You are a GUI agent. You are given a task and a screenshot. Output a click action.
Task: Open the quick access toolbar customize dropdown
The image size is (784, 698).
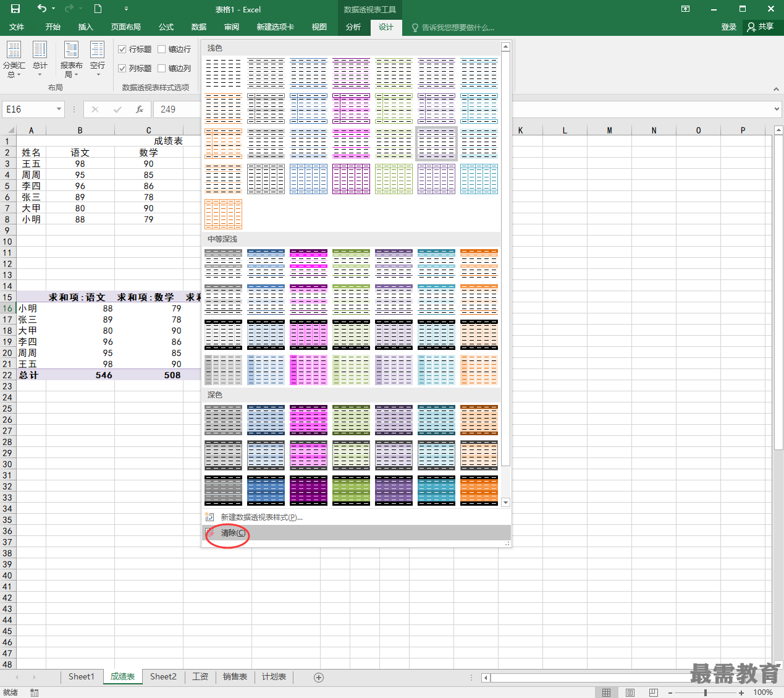(x=126, y=9)
